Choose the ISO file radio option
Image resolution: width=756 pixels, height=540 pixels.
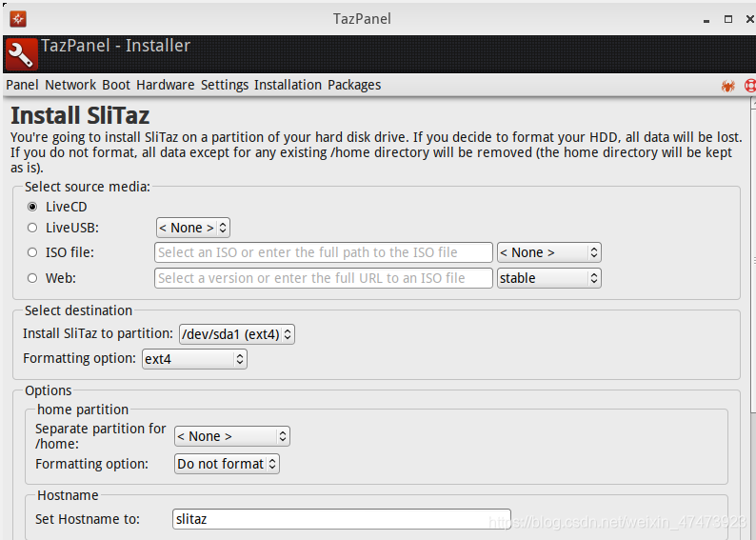click(32, 252)
